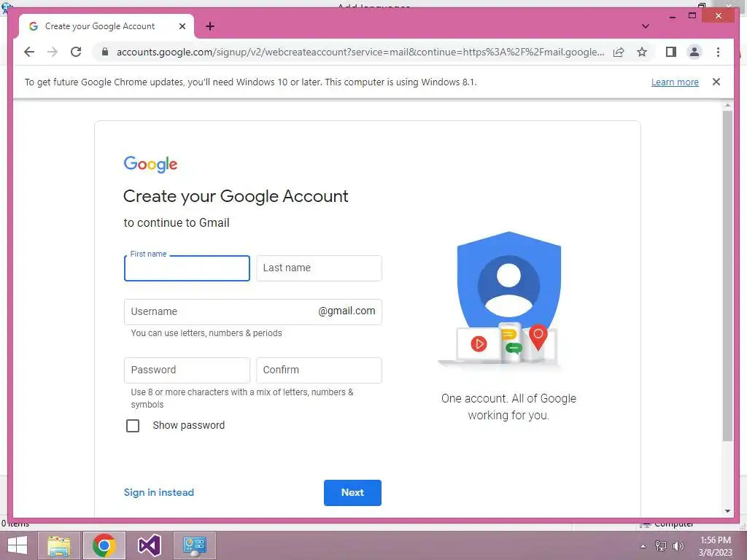Click the scrollbar down arrow

click(727, 511)
